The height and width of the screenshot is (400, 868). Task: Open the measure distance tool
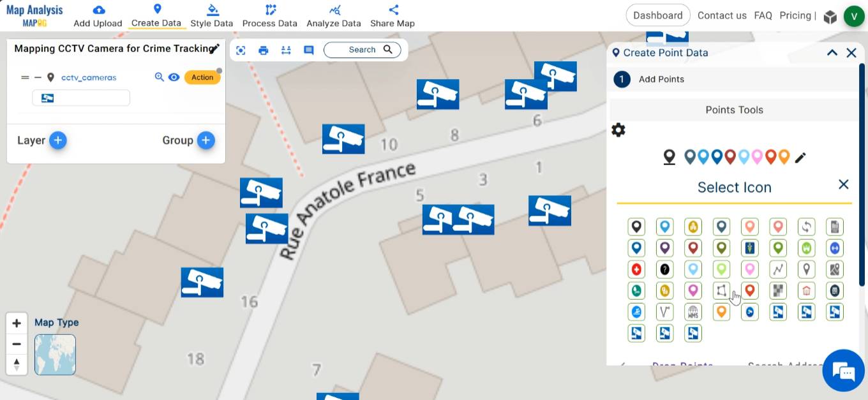pyautogui.click(x=286, y=50)
